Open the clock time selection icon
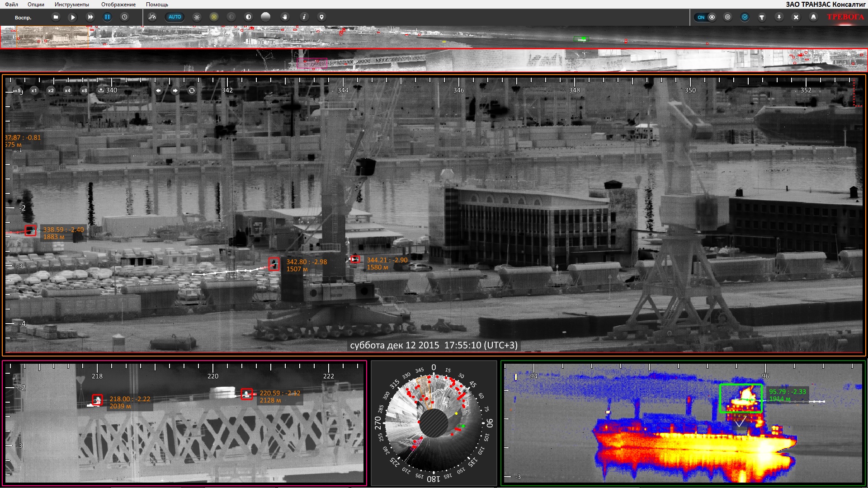The height and width of the screenshot is (488, 868). (124, 17)
